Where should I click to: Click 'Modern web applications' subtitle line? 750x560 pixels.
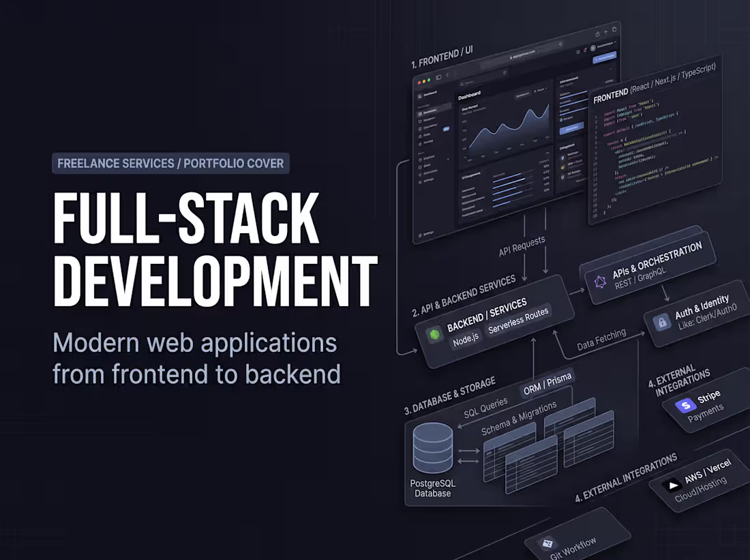tap(195, 343)
